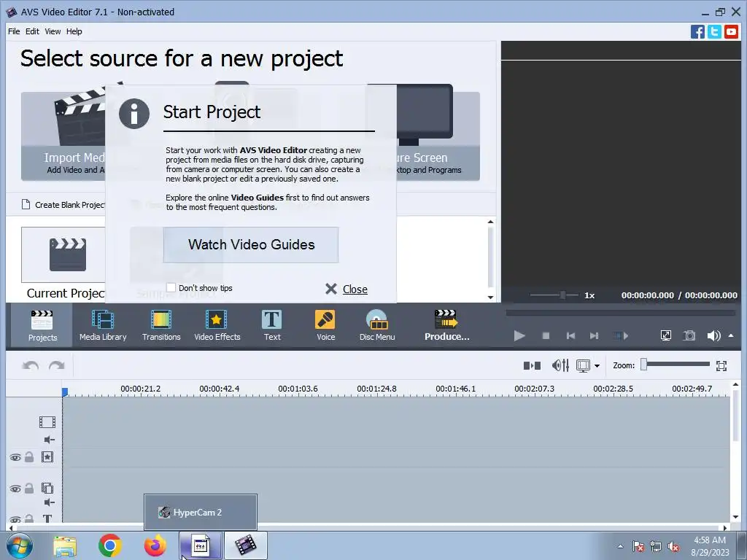Image resolution: width=747 pixels, height=560 pixels.
Task: Click the zoom-to-fit timeline icon
Action: point(721,366)
